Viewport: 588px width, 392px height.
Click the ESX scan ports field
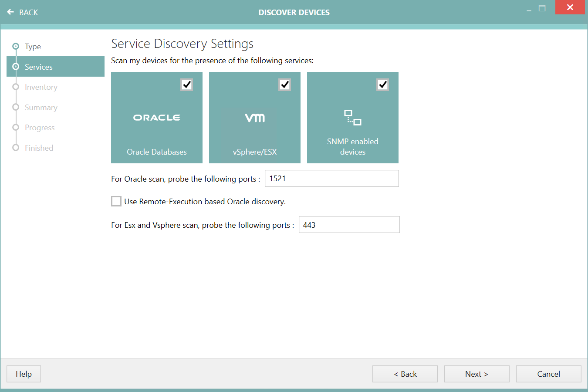[349, 224]
